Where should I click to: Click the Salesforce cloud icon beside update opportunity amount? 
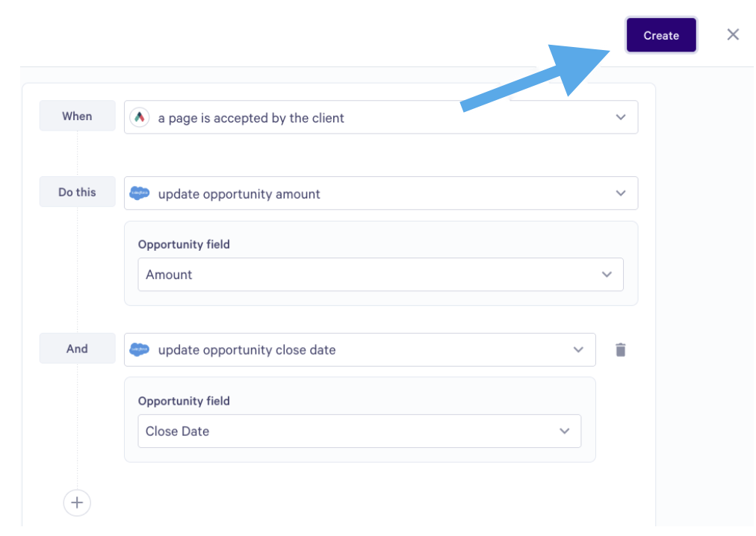[x=140, y=193]
